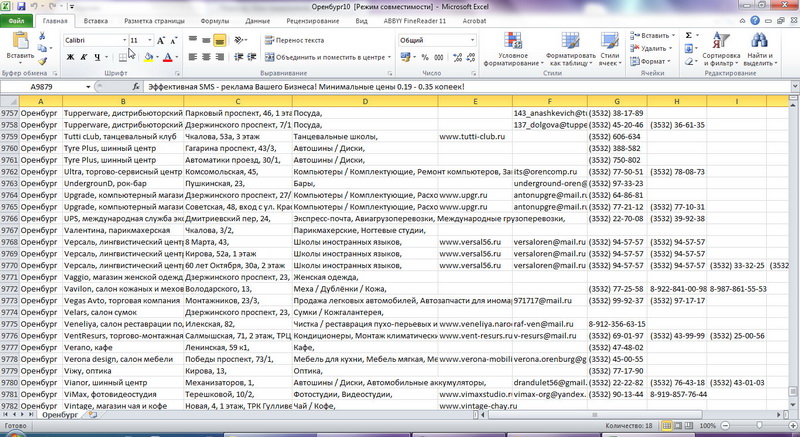Screen dimensions: 800x437
Task: Increase decimal places icon
Action: [457, 57]
